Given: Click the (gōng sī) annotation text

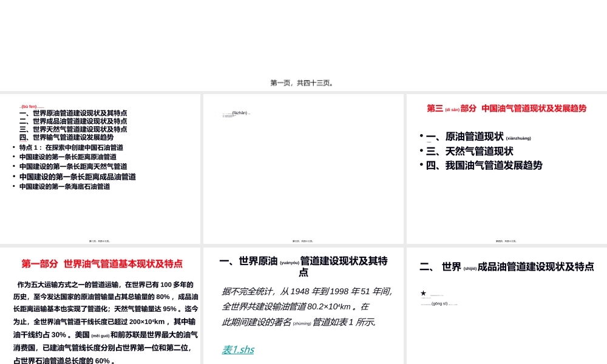Looking at the screenshot, I should point(438,303).
